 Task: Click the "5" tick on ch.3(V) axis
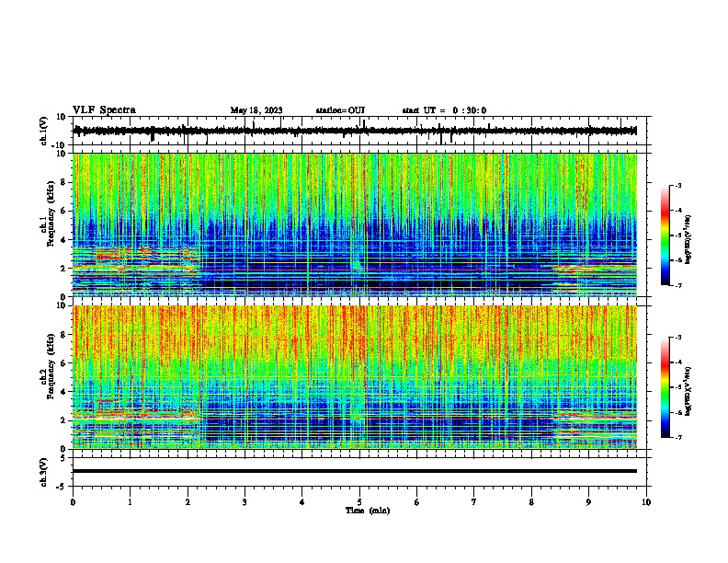pos(63,458)
